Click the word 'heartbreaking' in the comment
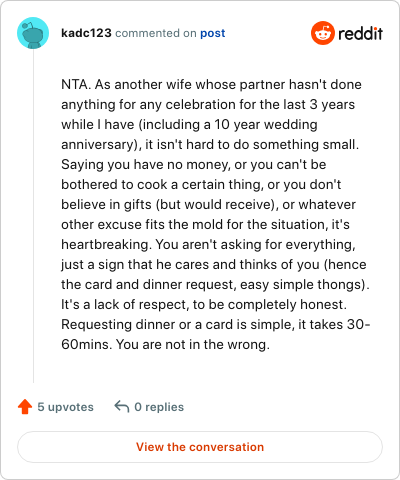The height and width of the screenshot is (480, 400). [106, 245]
